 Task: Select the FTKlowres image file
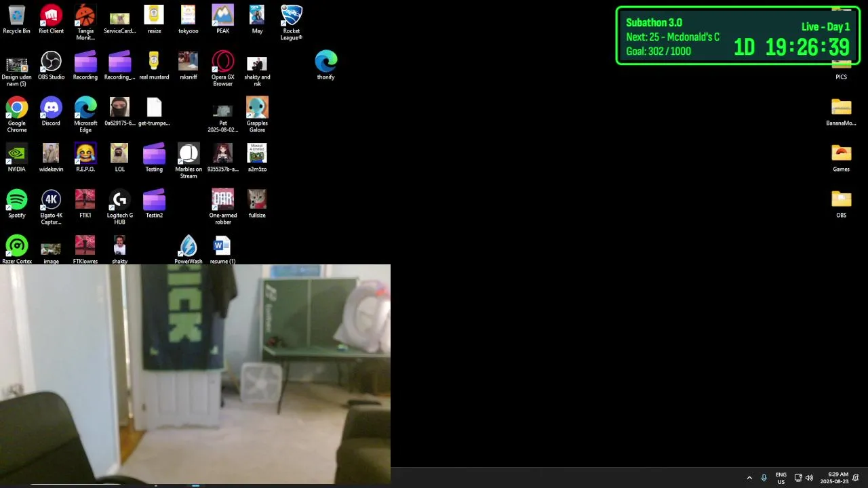point(85,249)
